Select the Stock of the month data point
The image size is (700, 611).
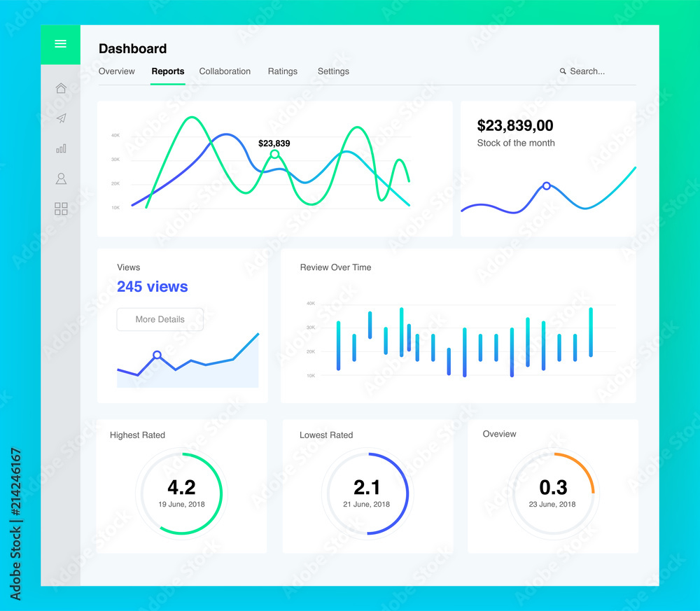pyautogui.click(x=547, y=185)
